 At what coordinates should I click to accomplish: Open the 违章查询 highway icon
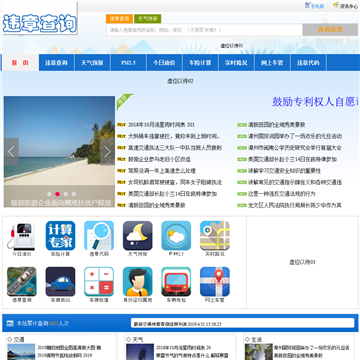(22, 282)
